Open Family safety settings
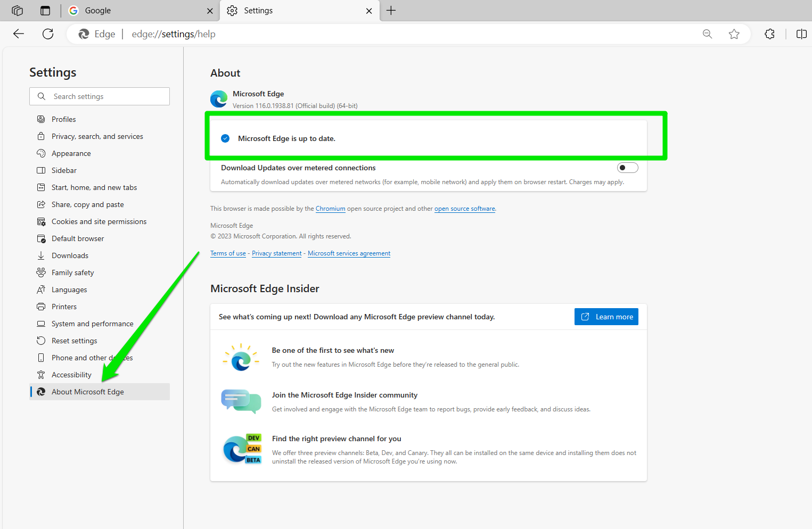The width and height of the screenshot is (812, 529). (100, 272)
